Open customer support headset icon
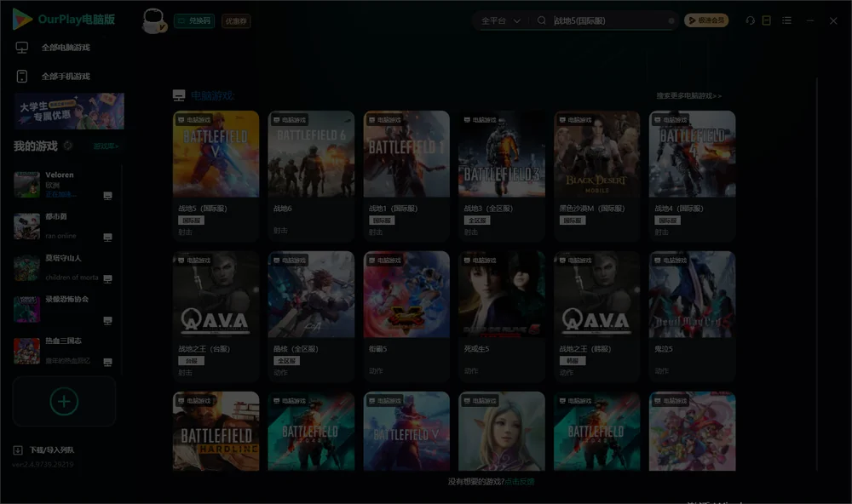 point(751,20)
